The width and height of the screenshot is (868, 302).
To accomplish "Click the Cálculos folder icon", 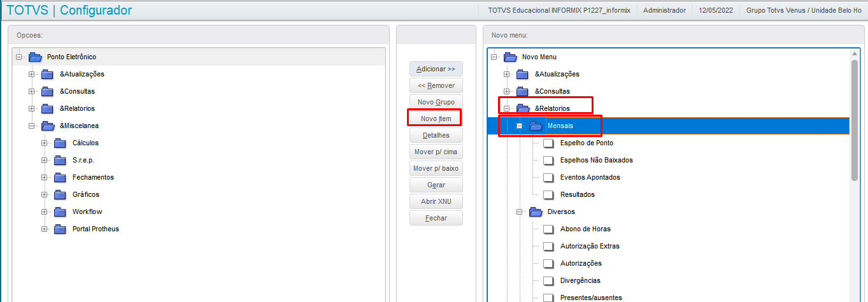I will (x=60, y=143).
